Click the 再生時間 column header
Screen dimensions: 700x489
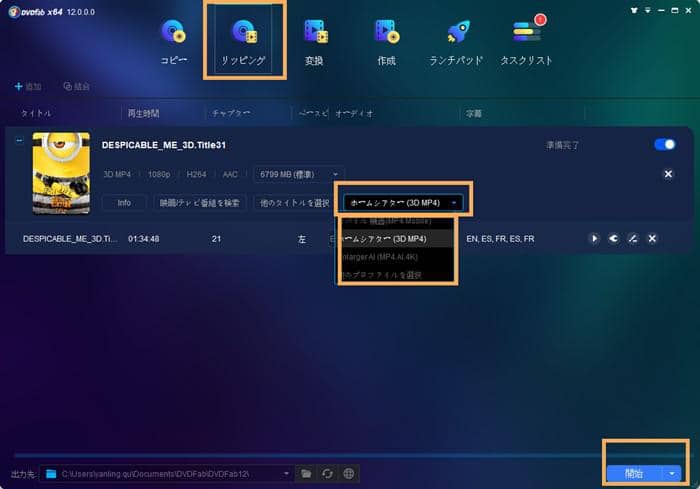pos(143,113)
